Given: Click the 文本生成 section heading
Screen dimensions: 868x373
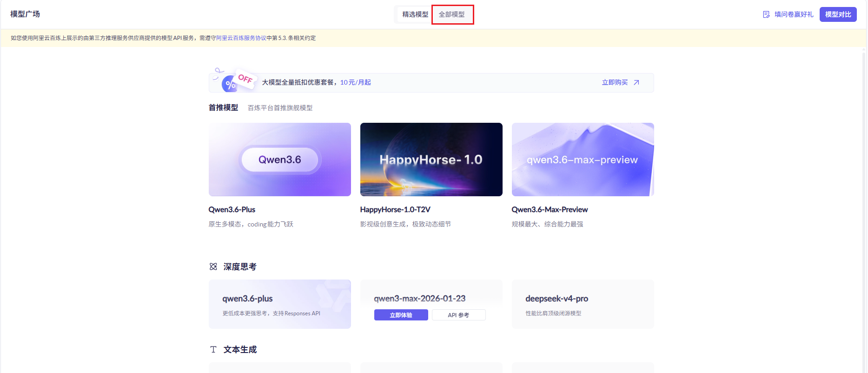Looking at the screenshot, I should (240, 349).
